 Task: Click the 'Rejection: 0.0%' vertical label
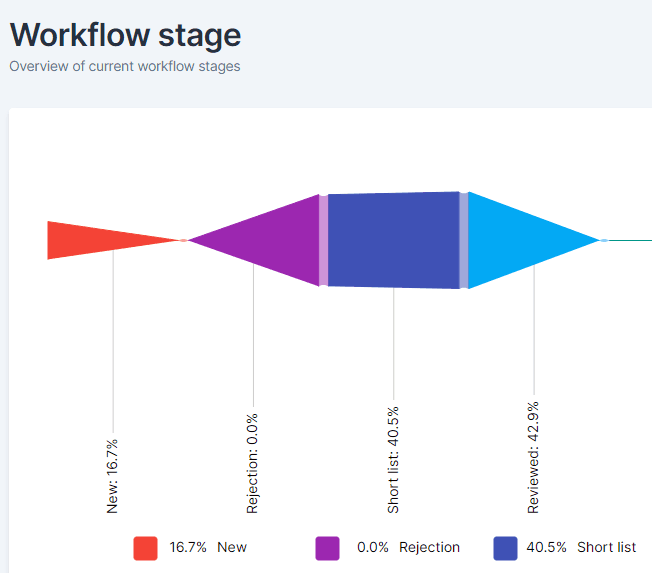pos(252,464)
